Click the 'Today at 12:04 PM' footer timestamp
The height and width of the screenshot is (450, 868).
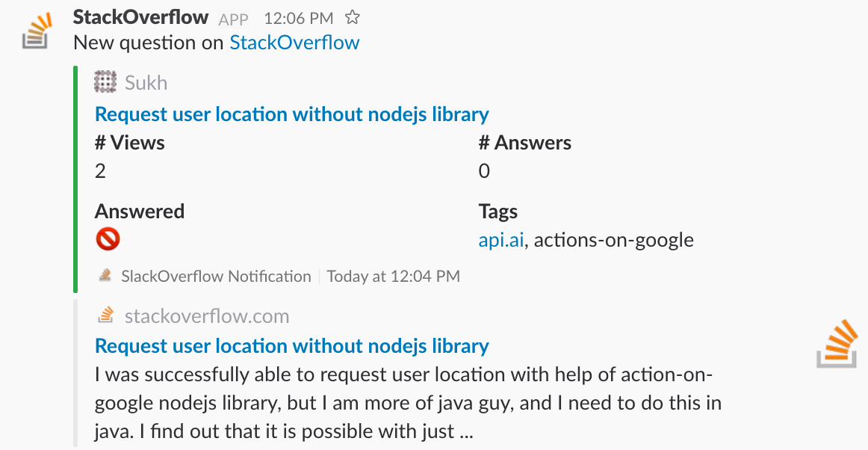coord(393,276)
